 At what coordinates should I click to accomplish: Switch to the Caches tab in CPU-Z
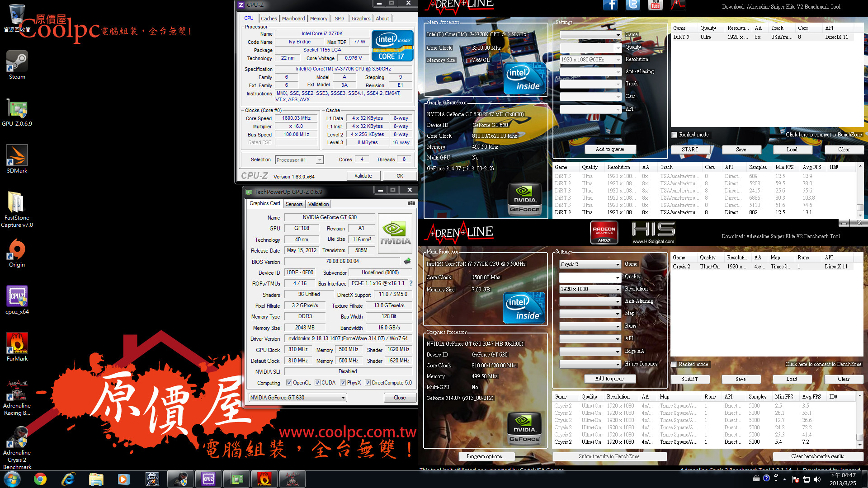tap(269, 19)
